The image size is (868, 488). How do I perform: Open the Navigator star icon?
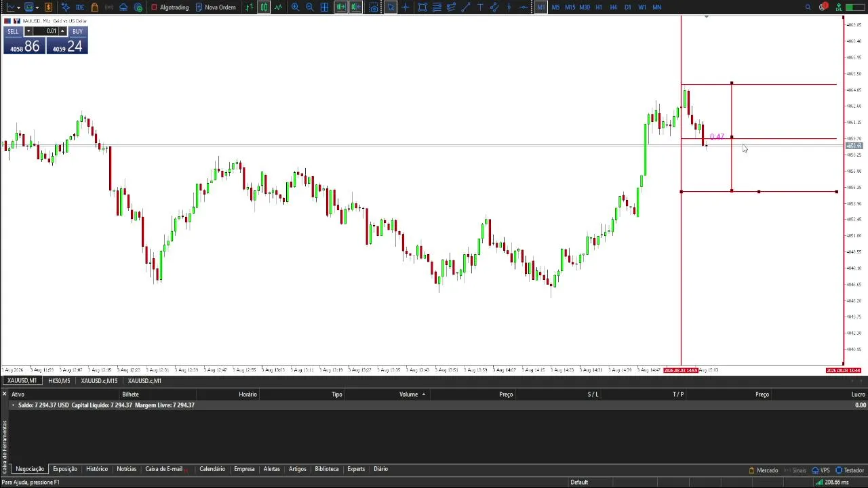point(65,7)
